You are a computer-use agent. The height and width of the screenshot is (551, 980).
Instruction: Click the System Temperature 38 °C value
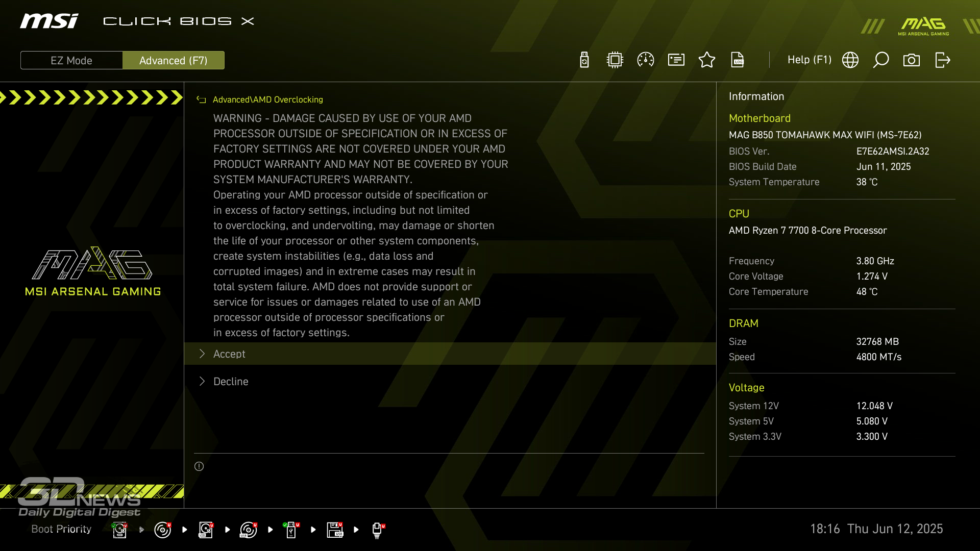click(867, 182)
